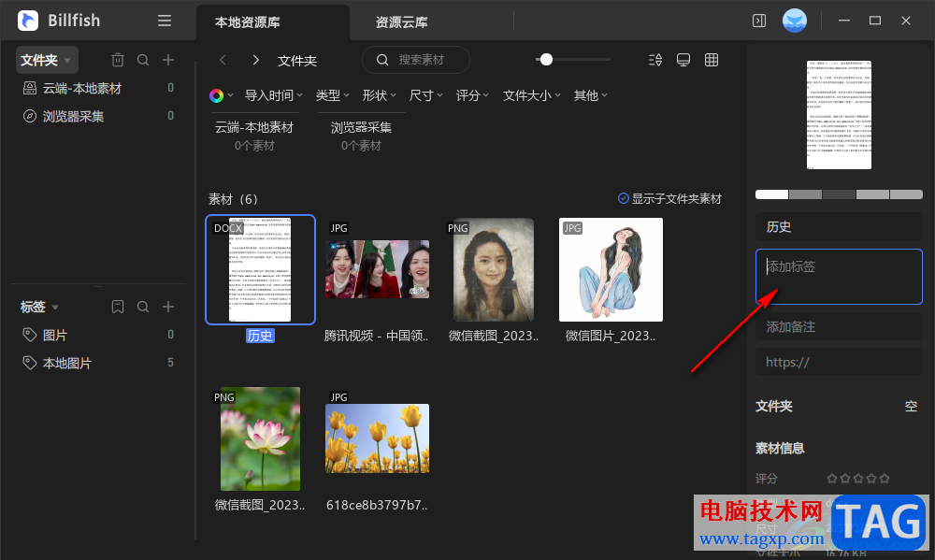The image size is (935, 560).
Task: Click the 云端-本地素材 folder icon in sidebar
Action: pyautogui.click(x=30, y=88)
